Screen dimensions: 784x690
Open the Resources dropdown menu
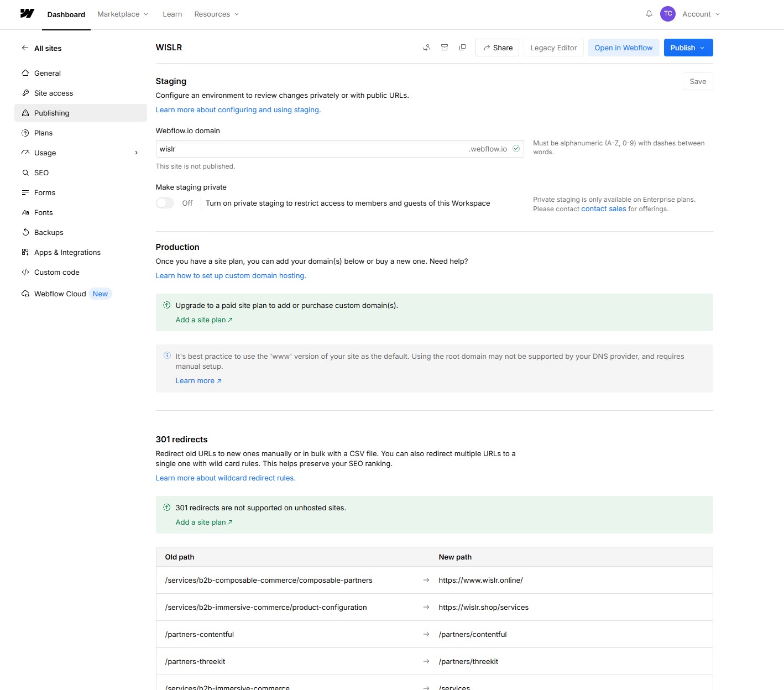(216, 14)
